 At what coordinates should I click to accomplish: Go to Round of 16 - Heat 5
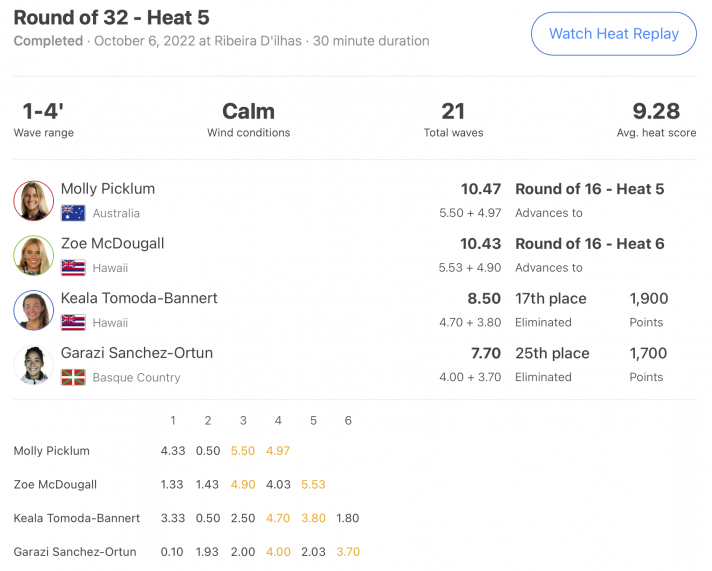589,189
